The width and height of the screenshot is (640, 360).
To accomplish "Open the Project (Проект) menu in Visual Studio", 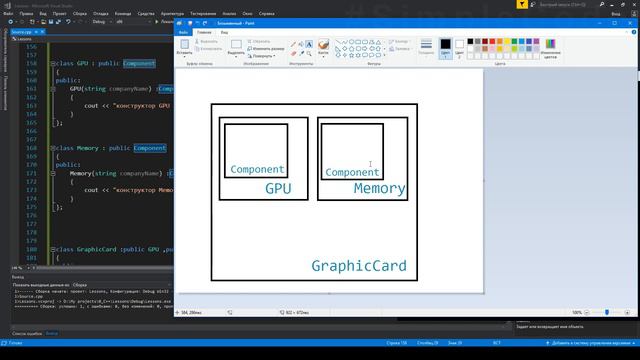I will click(60, 13).
